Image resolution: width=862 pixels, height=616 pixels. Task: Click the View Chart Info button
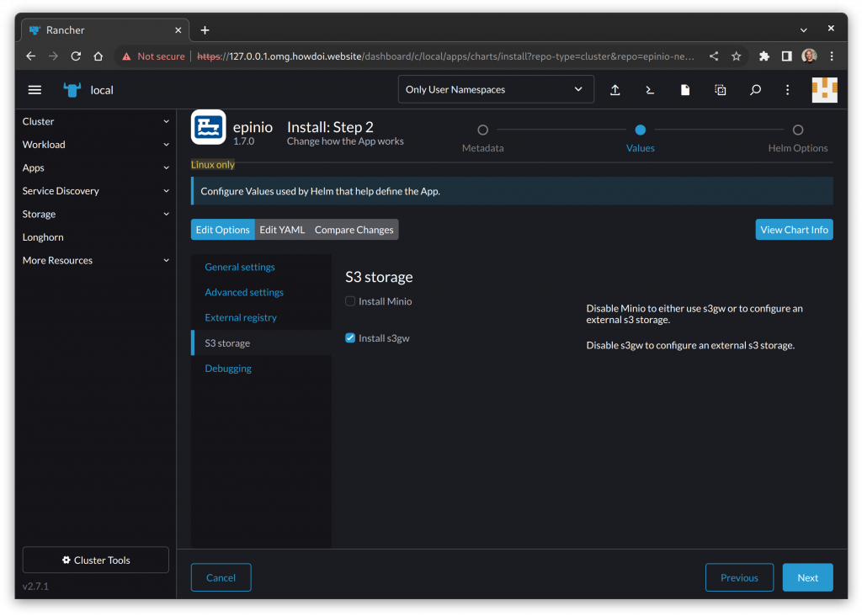(794, 230)
